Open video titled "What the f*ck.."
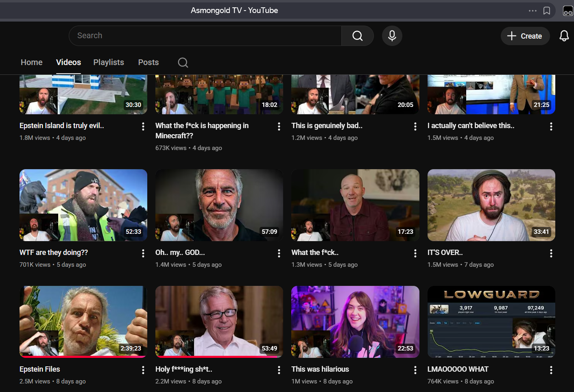 pos(315,253)
